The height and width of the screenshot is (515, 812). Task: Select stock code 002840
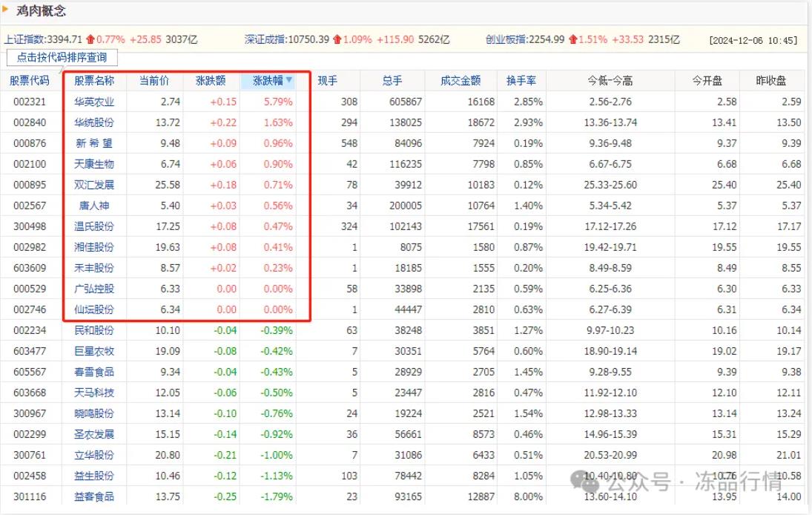[x=30, y=122]
